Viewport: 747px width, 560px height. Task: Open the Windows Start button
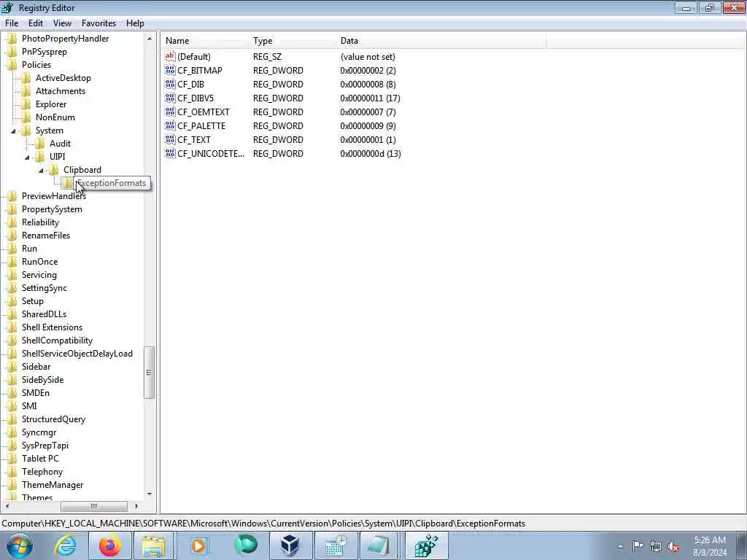20,545
